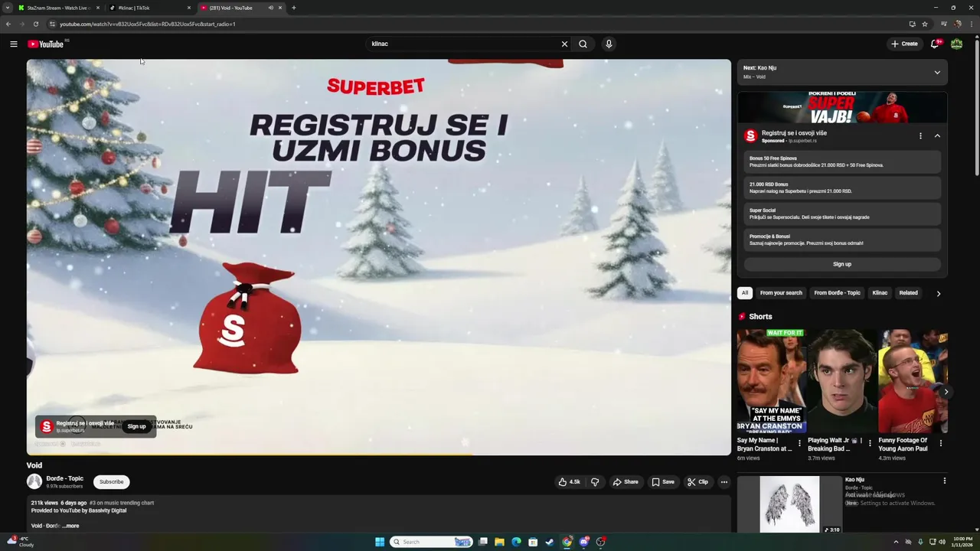The height and width of the screenshot is (551, 980).
Task: Select the Klinac filter chip
Action: 880,293
